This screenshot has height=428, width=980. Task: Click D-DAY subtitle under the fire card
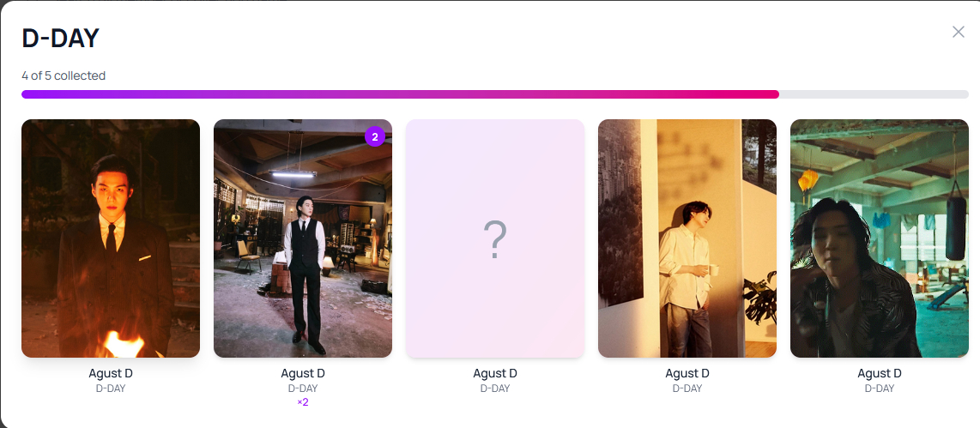point(111,389)
